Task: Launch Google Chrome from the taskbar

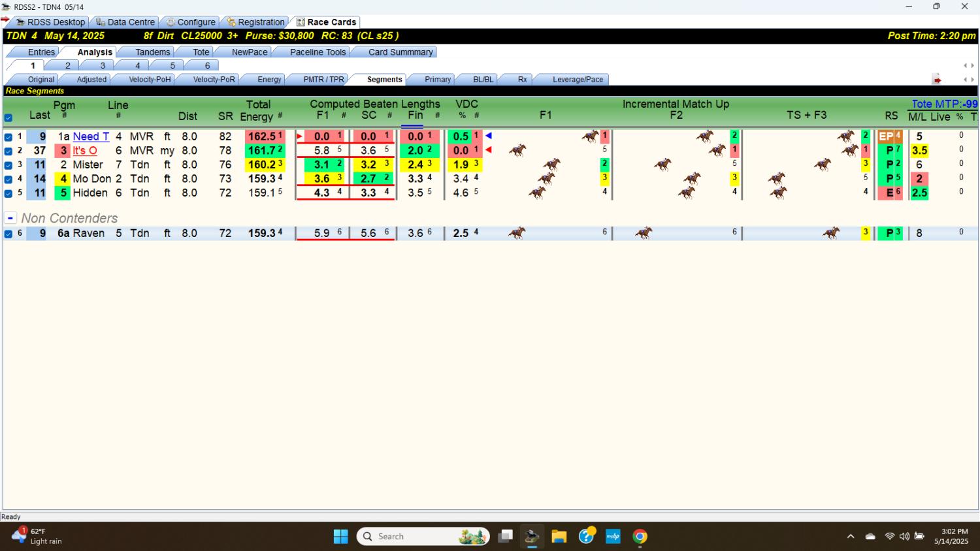Action: coord(640,537)
